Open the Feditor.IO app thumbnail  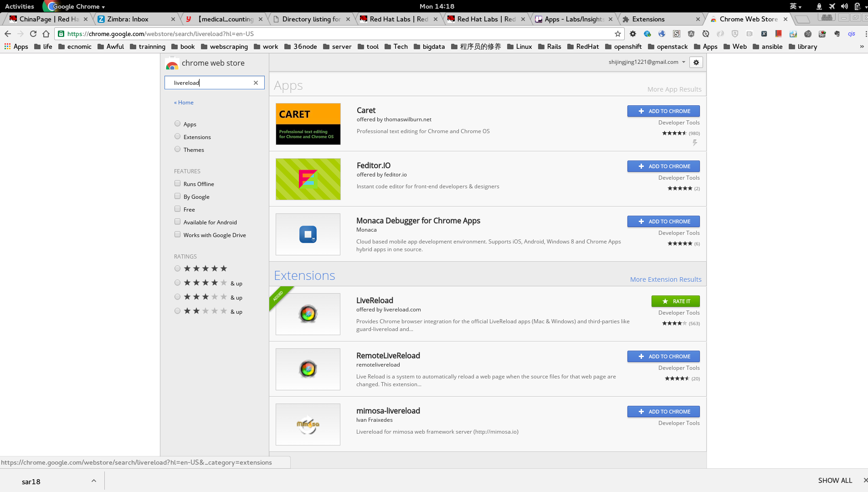[308, 179]
